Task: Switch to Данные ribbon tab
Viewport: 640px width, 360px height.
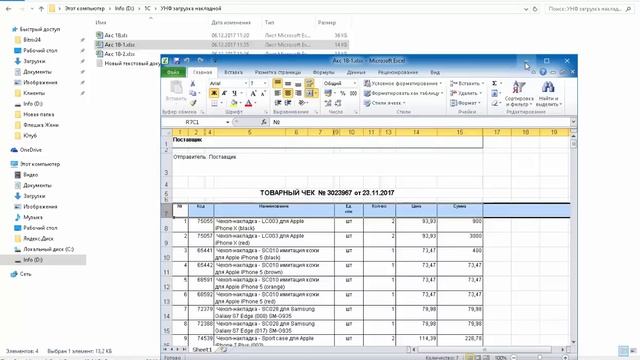Action: pyautogui.click(x=356, y=72)
